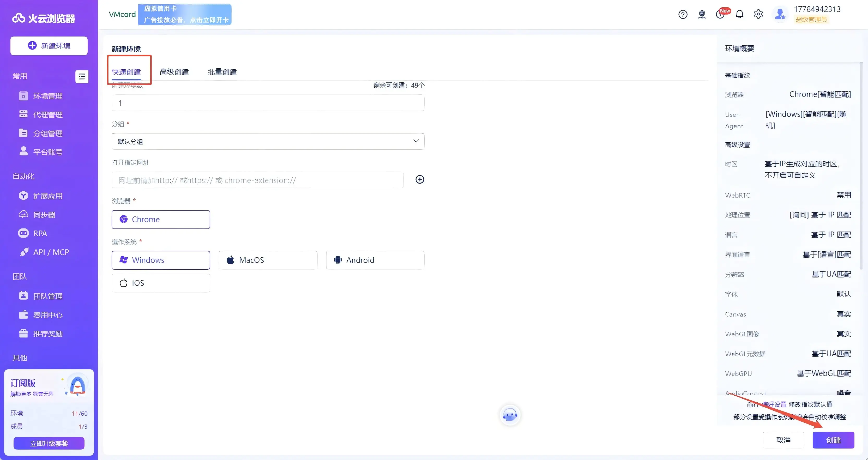
Task: Click the environment count input field
Action: coord(268,103)
